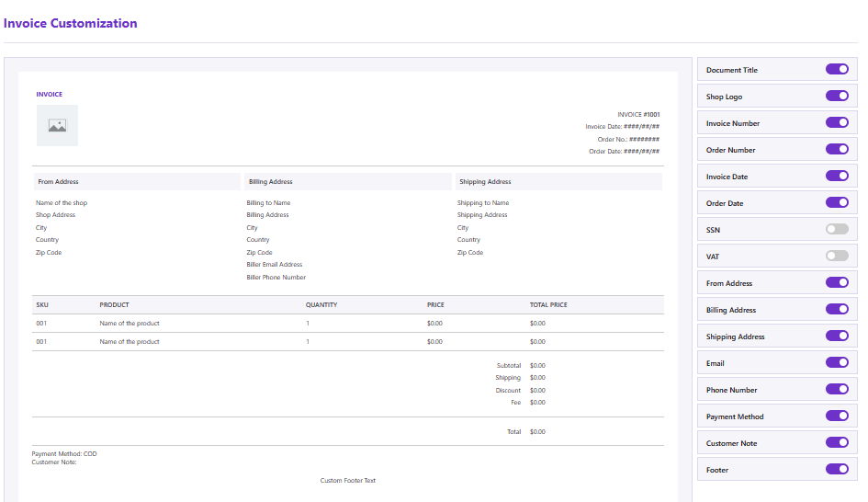This screenshot has width=868, height=502.
Task: Click the PRODUCT table header
Action: click(114, 304)
